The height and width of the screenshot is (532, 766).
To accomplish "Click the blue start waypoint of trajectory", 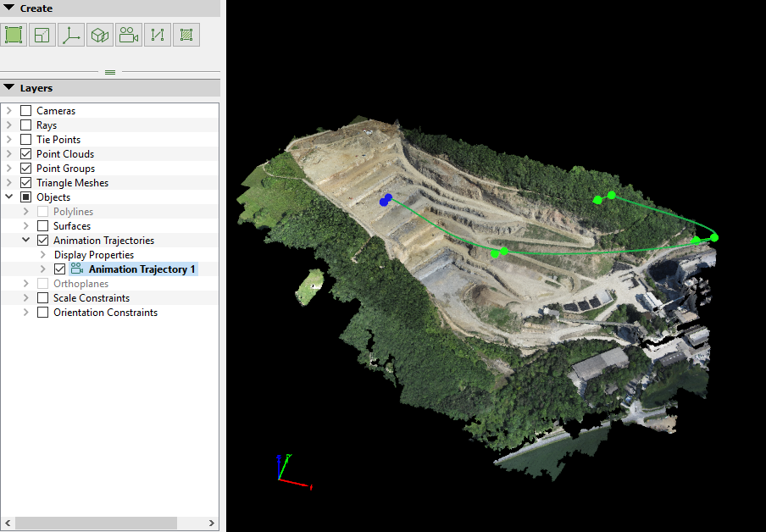I will coord(386,201).
